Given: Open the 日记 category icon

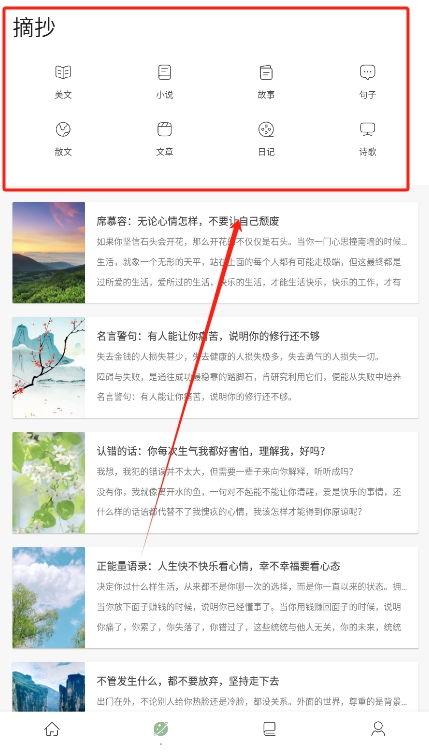Looking at the screenshot, I should pos(266,130).
